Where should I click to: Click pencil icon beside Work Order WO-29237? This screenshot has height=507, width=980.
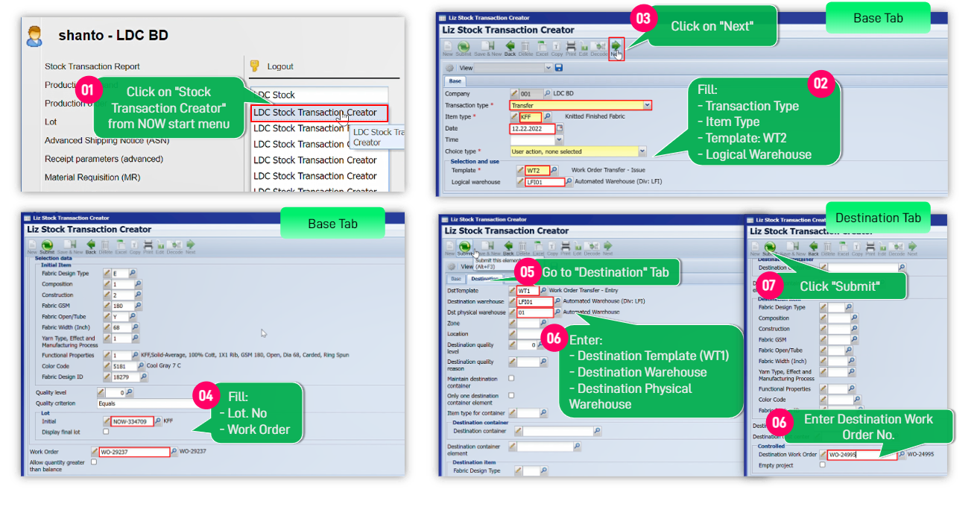pos(95,451)
